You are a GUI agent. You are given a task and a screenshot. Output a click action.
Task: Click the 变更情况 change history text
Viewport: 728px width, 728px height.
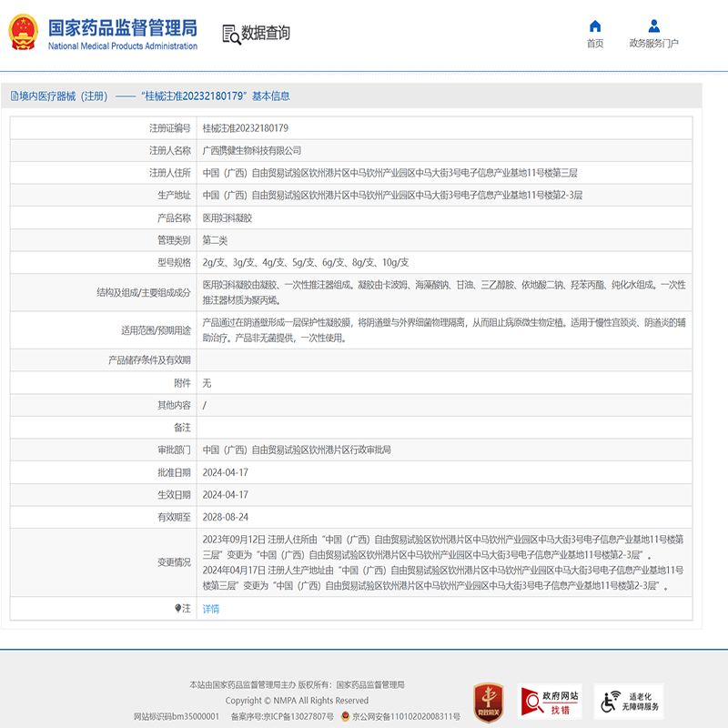point(443,562)
